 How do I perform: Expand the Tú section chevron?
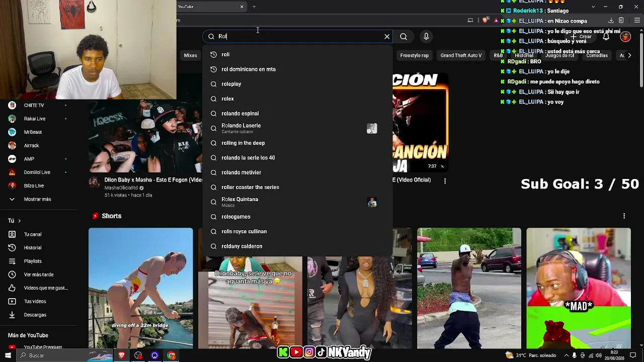coord(19,221)
